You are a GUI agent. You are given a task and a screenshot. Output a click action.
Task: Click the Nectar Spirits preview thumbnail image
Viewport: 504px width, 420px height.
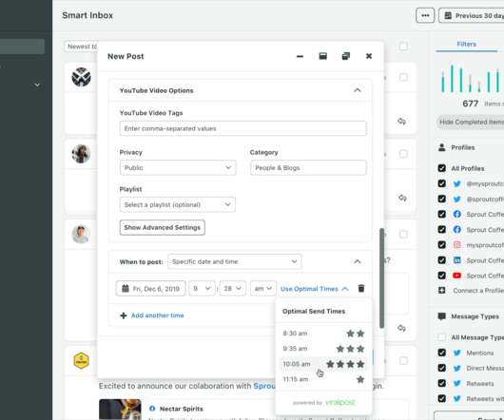120,410
